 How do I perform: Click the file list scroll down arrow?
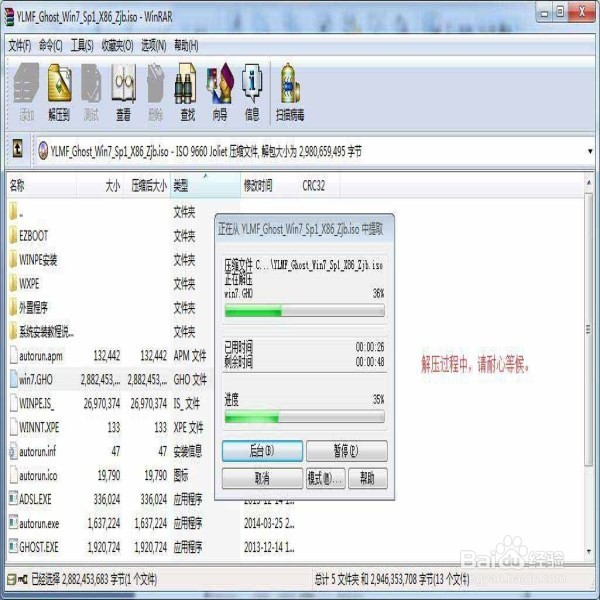[589, 551]
